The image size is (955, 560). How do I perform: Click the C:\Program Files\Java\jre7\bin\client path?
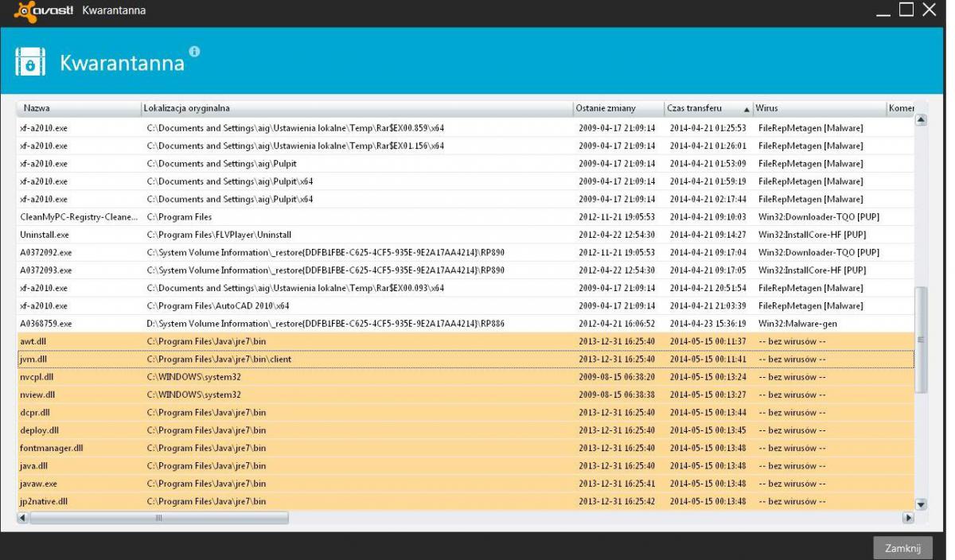click(219, 360)
